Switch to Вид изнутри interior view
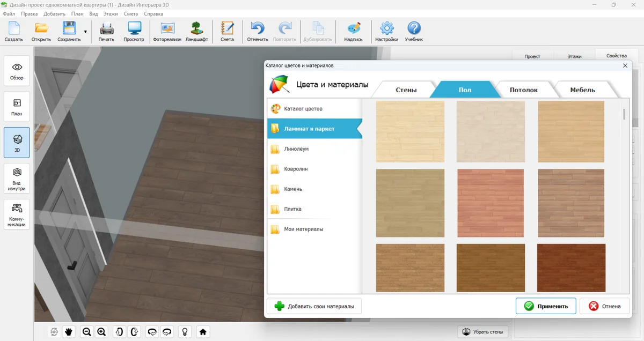The image size is (644, 341). coord(17,179)
